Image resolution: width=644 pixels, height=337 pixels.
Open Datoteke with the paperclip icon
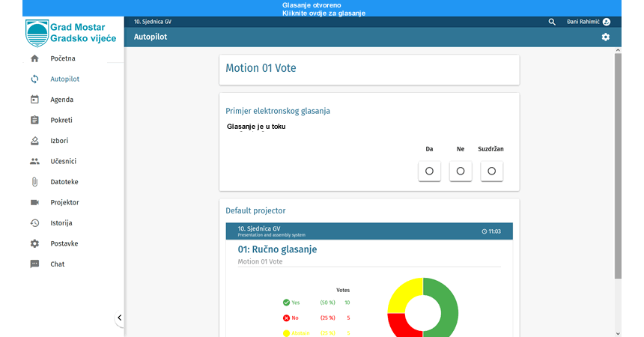click(34, 182)
